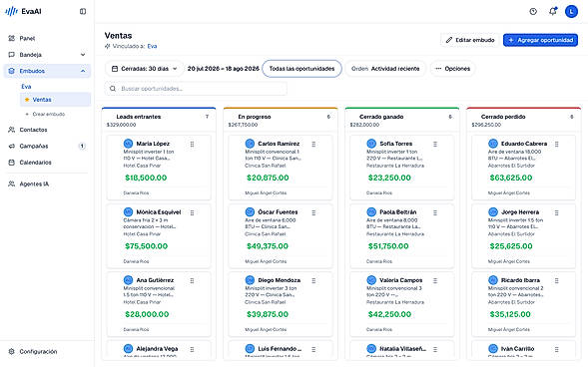Open options menu on Diego Mendoza card
This screenshot has width=588, height=367.
tap(313, 280)
